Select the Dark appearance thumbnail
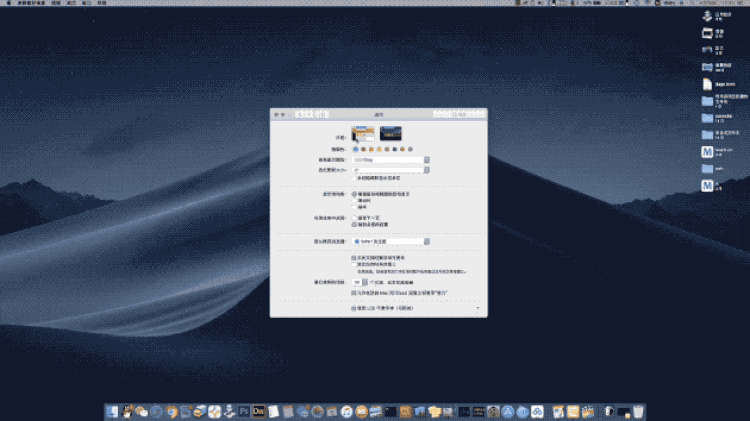The image size is (750, 421). click(x=391, y=133)
